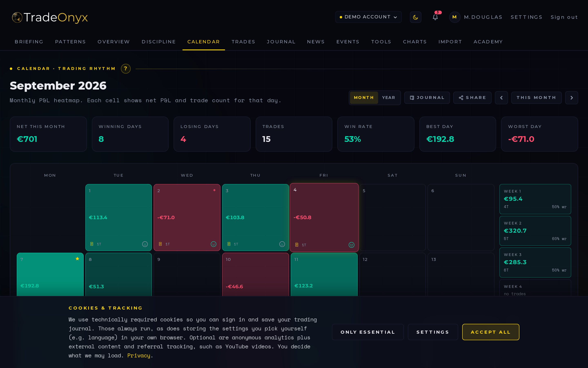Open the Tools tab

(x=381, y=42)
